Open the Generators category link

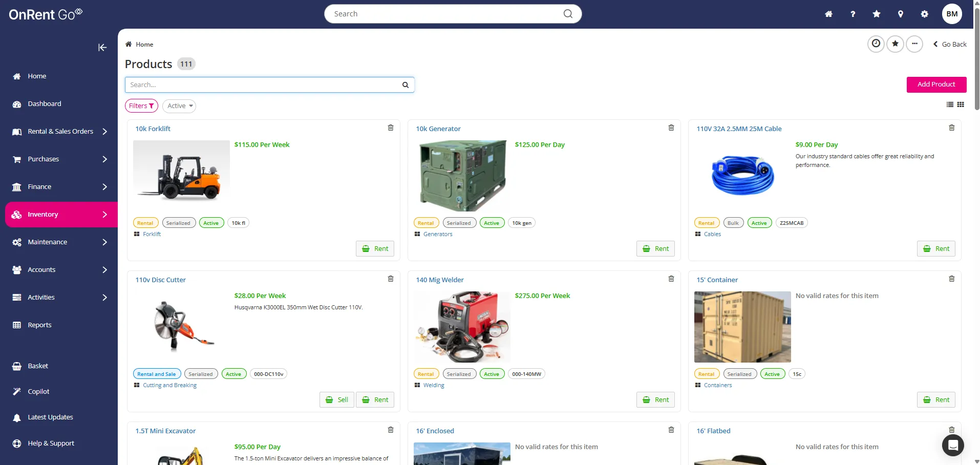point(438,234)
